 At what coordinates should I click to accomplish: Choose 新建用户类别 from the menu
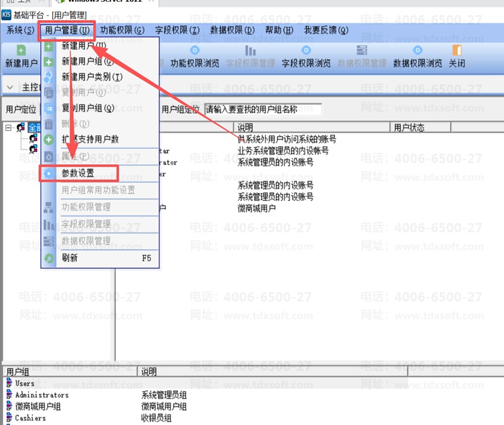tap(91, 77)
